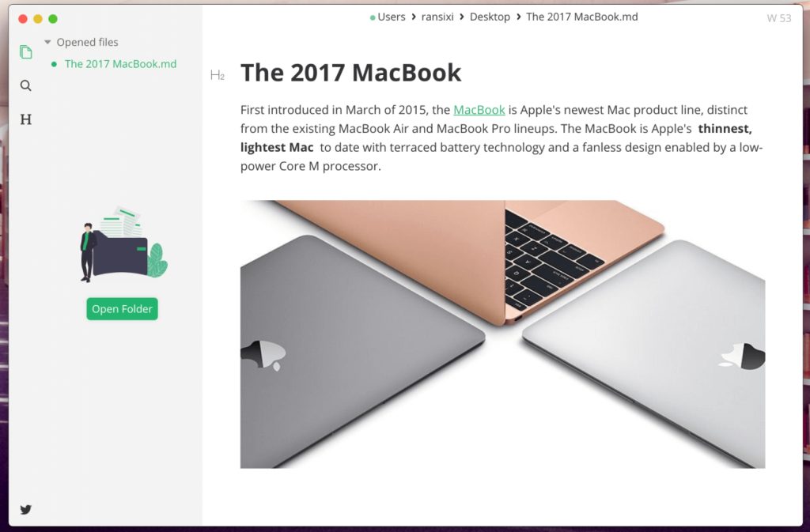Show table of contents via H icon
Image resolution: width=810 pixels, height=532 pixels.
coord(26,119)
